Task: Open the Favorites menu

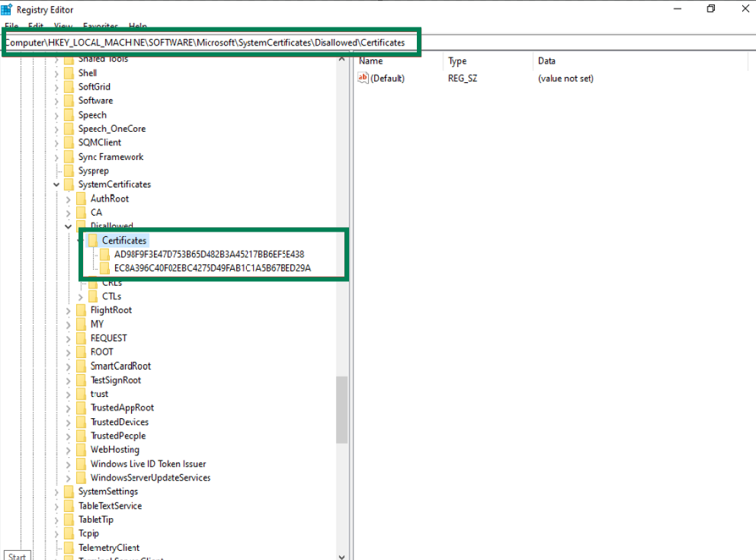Action: (101, 26)
